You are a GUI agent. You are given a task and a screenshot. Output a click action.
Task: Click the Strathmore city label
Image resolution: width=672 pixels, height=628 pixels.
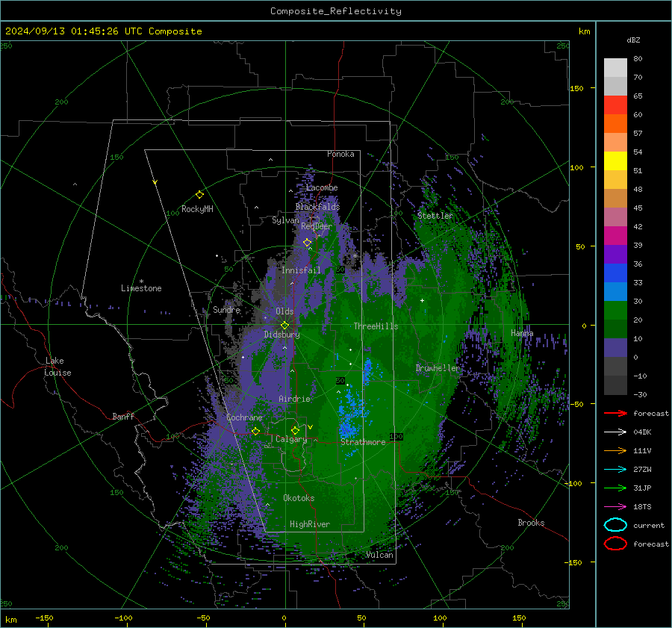click(363, 442)
